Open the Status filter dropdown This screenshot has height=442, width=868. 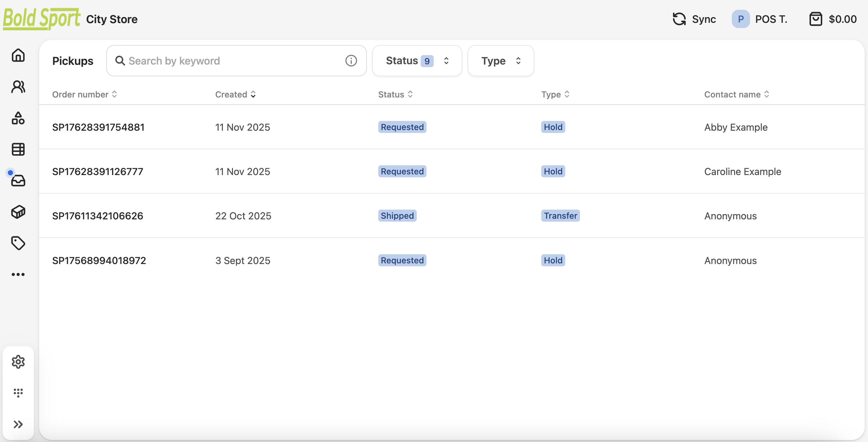[x=417, y=61]
